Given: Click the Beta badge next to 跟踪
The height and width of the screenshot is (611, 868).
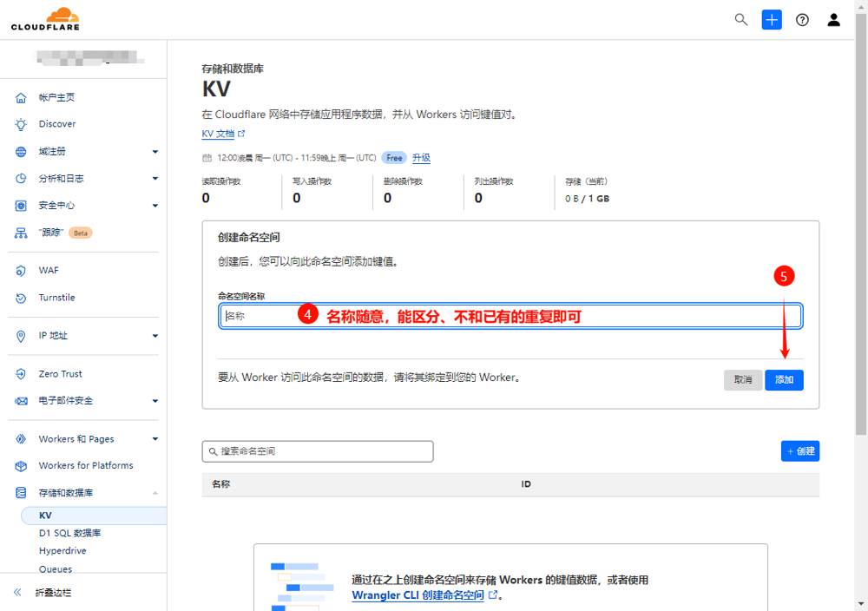Looking at the screenshot, I should [x=80, y=233].
